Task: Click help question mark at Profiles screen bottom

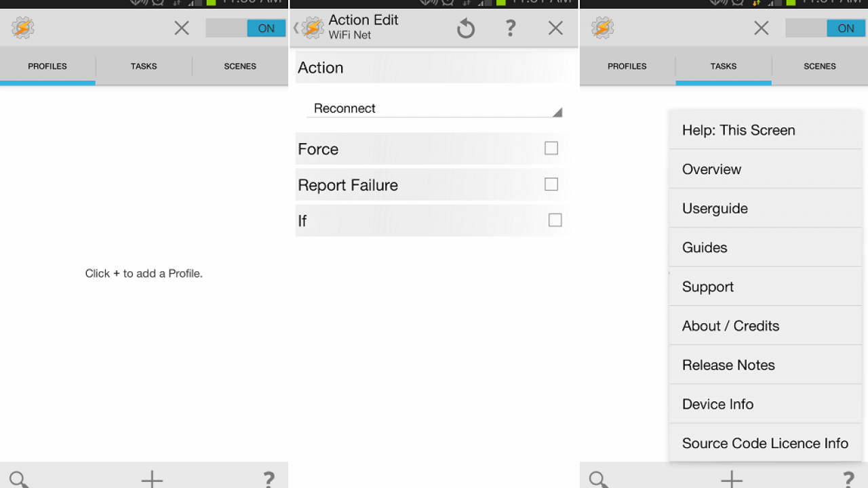Action: (x=269, y=479)
